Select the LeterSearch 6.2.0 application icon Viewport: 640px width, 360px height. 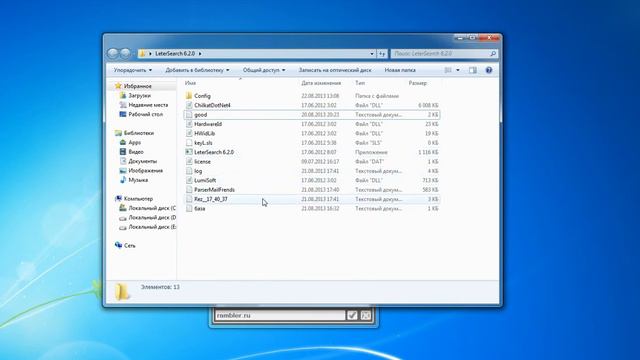coord(189,152)
